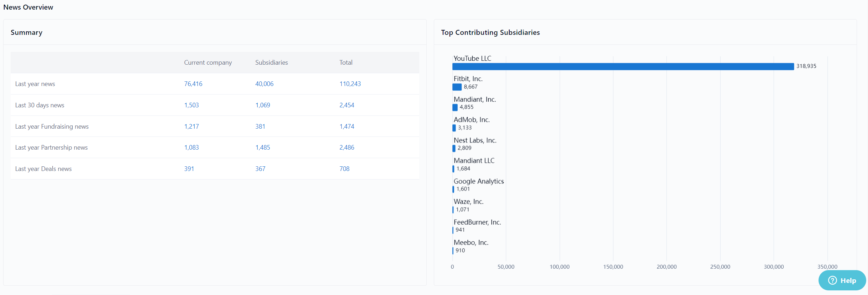
Task: Open Deals news total 708
Action: [x=344, y=169]
